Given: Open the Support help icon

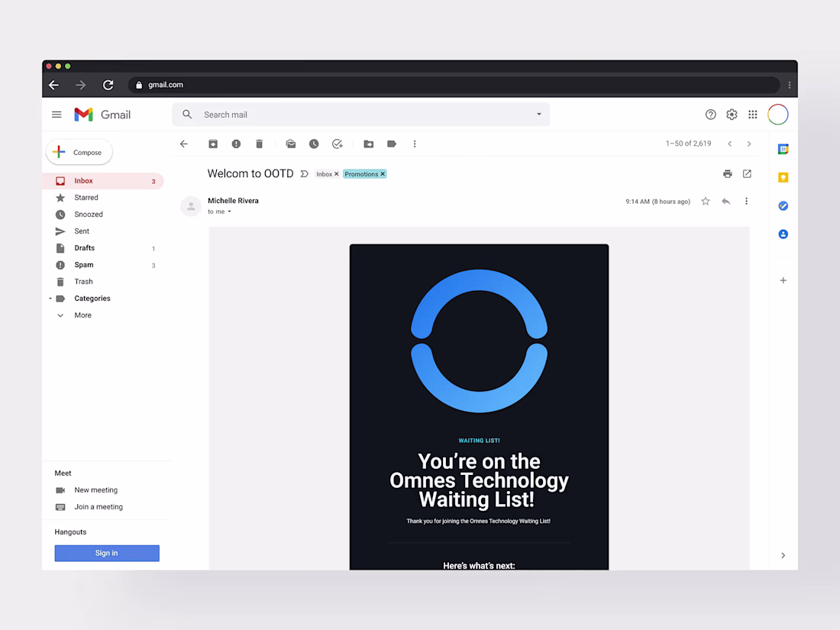Looking at the screenshot, I should [710, 115].
